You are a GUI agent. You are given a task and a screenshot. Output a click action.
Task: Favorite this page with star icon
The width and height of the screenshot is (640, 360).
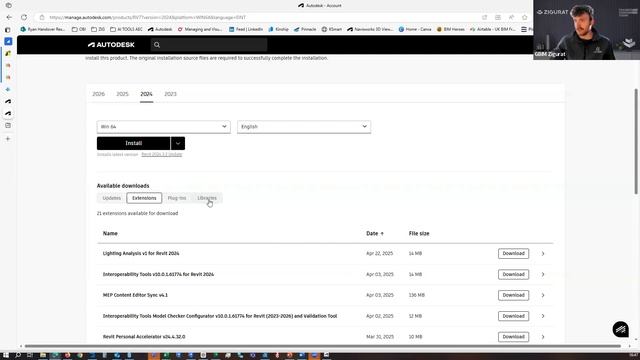[524, 18]
